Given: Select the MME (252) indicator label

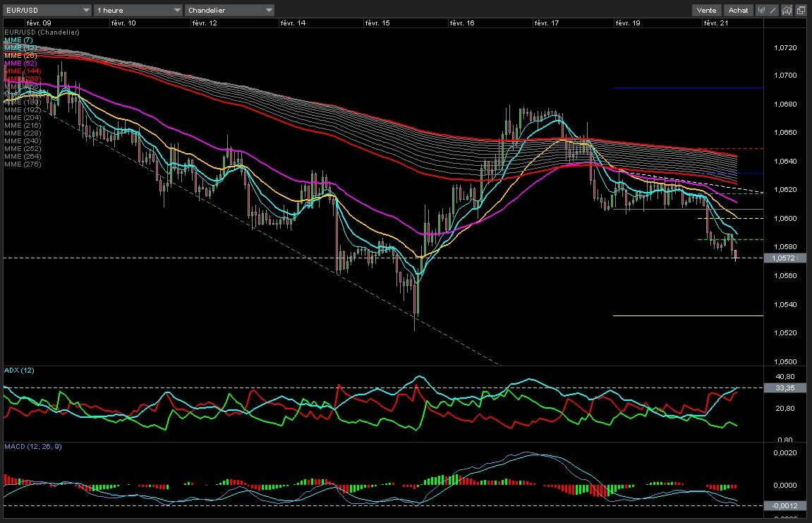Looking at the screenshot, I should (x=23, y=149).
